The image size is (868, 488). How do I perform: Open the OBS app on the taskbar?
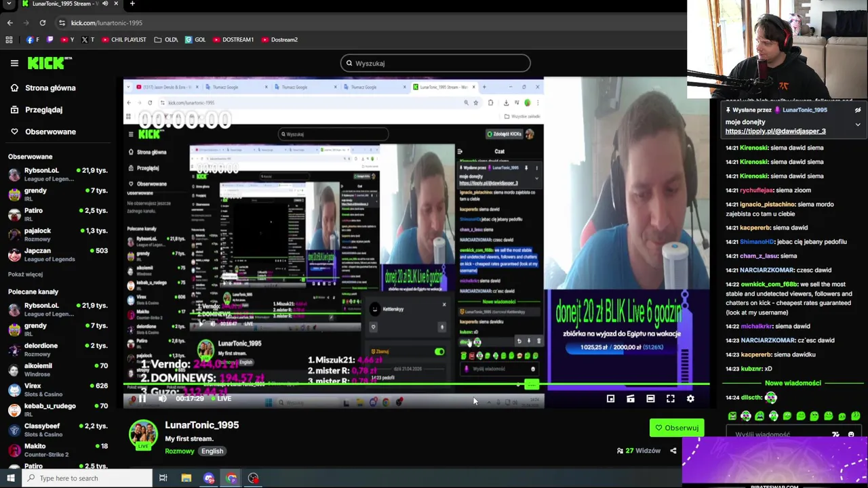[253, 478]
